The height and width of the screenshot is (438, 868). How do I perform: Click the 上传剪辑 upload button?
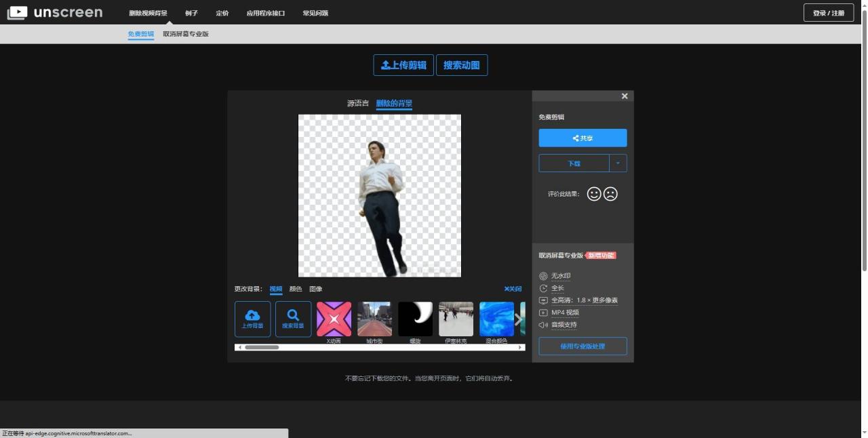tap(403, 65)
